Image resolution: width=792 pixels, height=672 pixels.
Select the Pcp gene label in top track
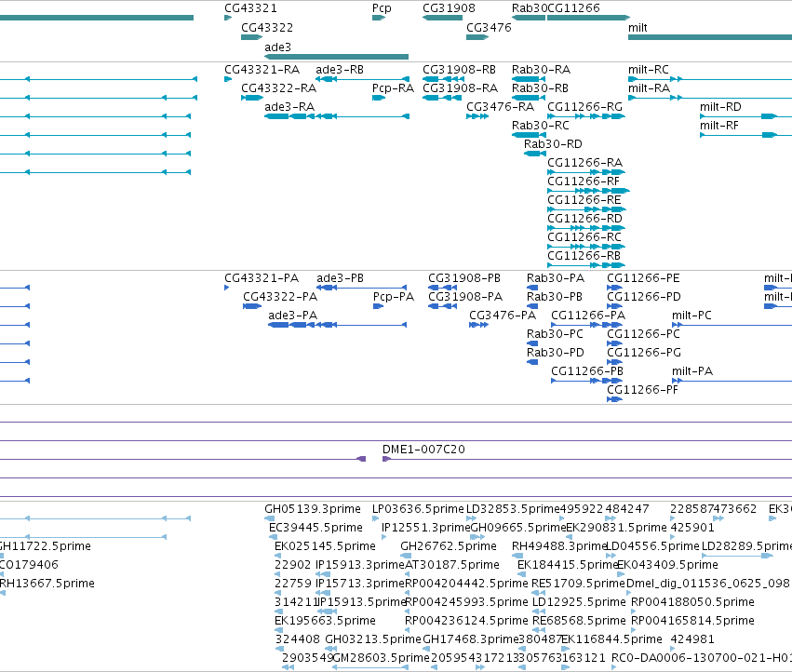point(382,8)
